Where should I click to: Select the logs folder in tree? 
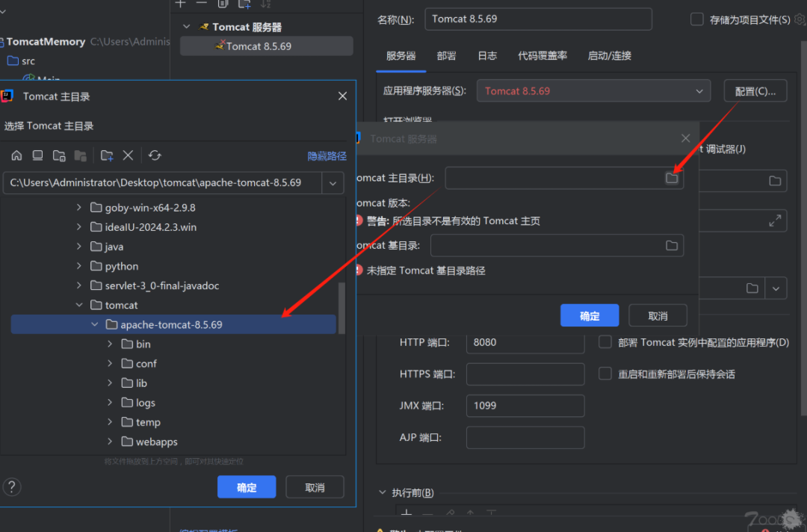[x=138, y=403]
